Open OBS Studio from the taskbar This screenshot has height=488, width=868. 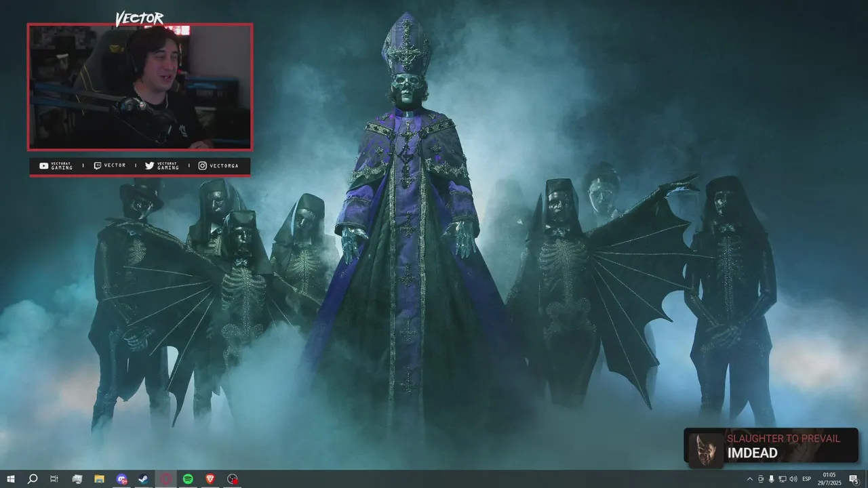point(233,479)
